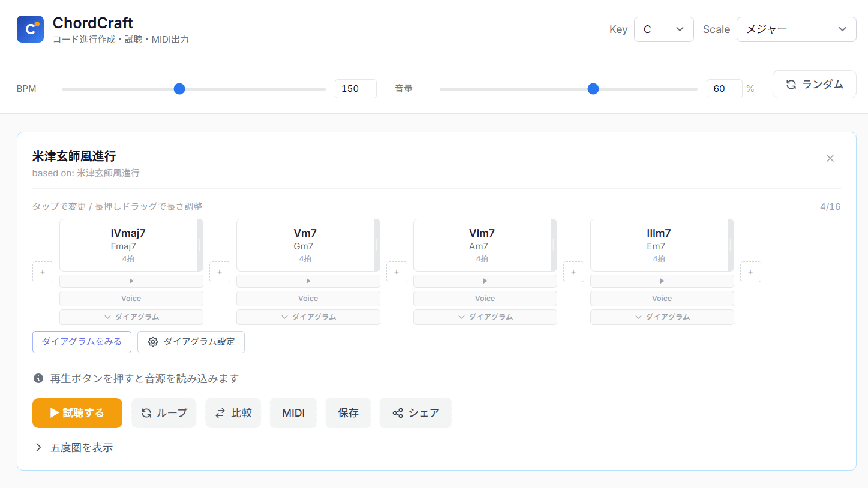Screen dimensions: 868x488
Task: Add a chord after IIIm7
Action: point(750,272)
